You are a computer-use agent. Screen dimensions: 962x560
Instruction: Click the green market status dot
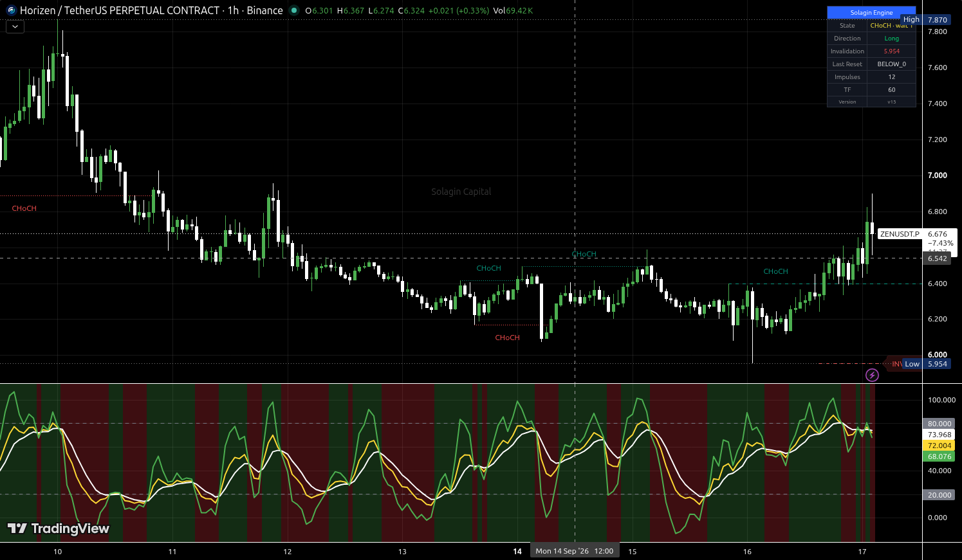click(294, 10)
